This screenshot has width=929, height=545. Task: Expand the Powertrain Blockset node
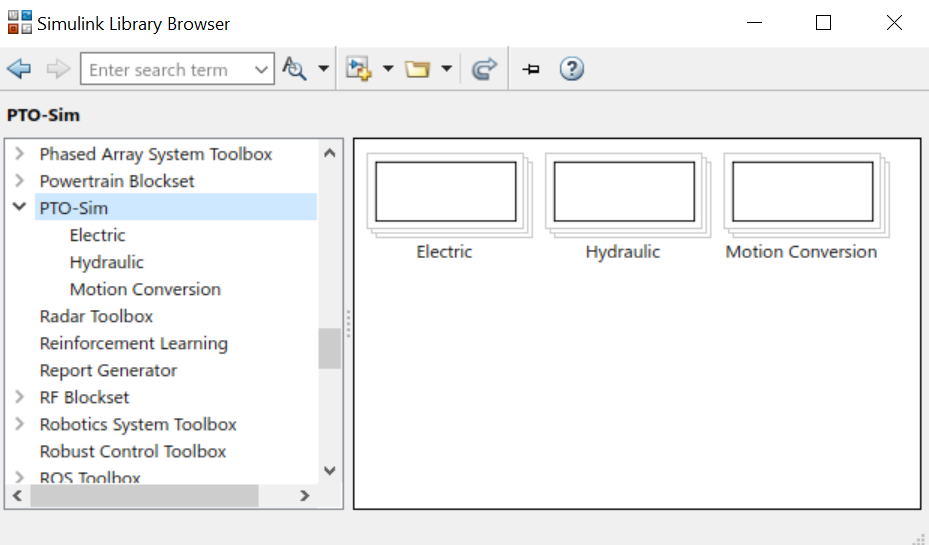[20, 180]
